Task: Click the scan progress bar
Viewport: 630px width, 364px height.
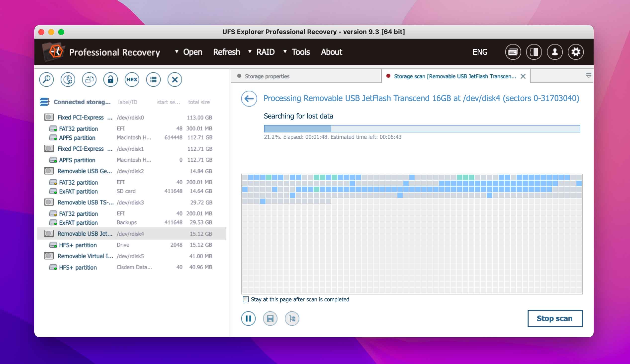Action: 422,129
